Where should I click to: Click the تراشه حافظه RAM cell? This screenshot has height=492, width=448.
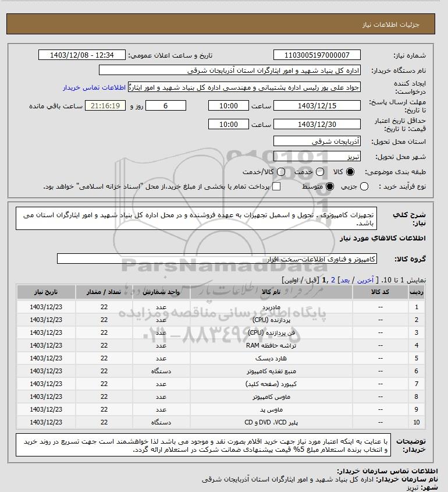pos(271,345)
